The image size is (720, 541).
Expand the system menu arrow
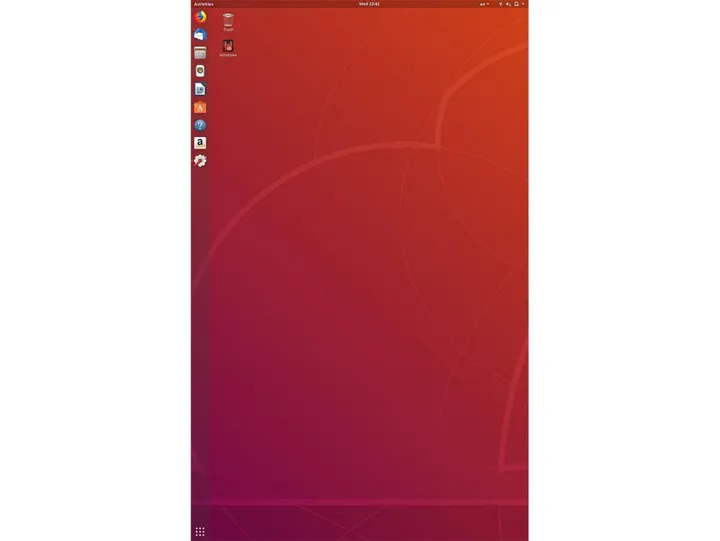tap(523, 4)
